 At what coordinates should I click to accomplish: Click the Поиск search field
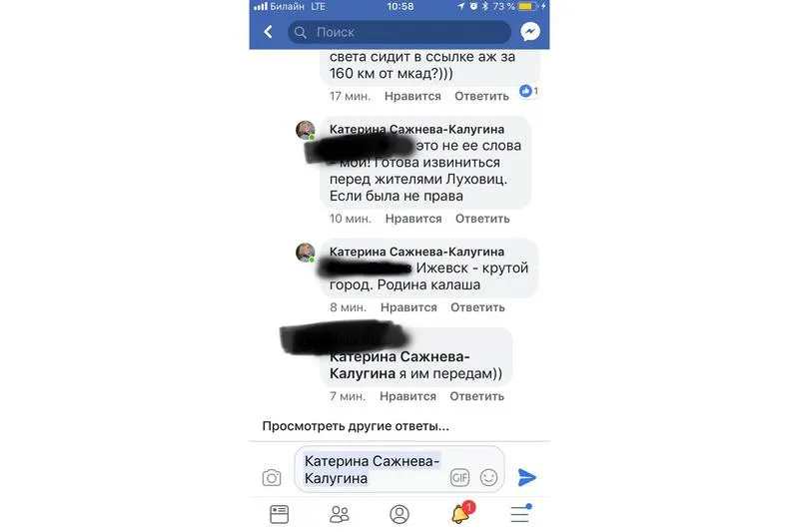[x=399, y=32]
